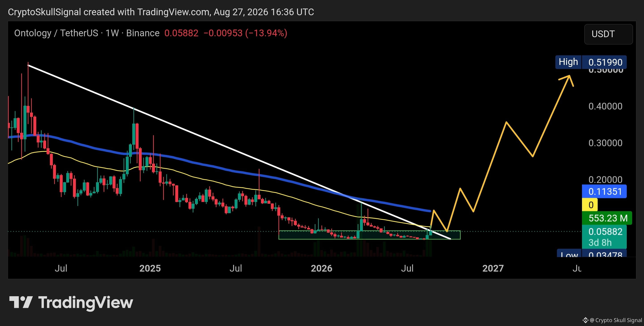Click the 2025 time axis label
Viewport: 644px width, 326px height.
pyautogui.click(x=150, y=268)
